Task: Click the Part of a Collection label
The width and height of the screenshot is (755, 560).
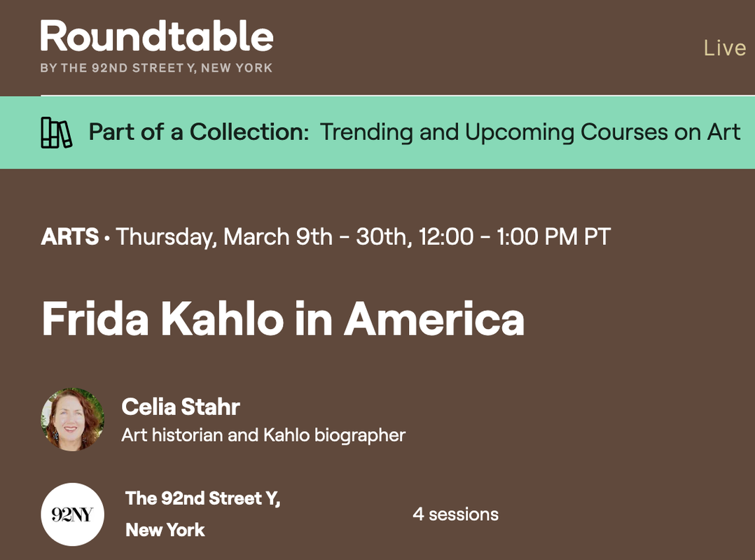Action: click(198, 132)
